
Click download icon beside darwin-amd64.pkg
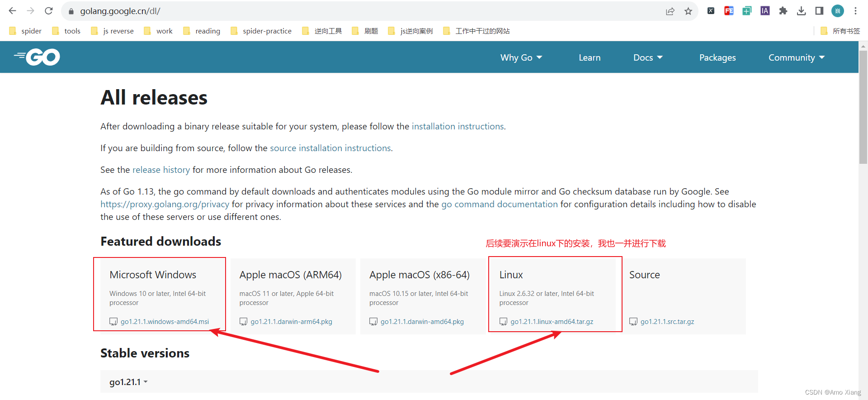click(373, 322)
